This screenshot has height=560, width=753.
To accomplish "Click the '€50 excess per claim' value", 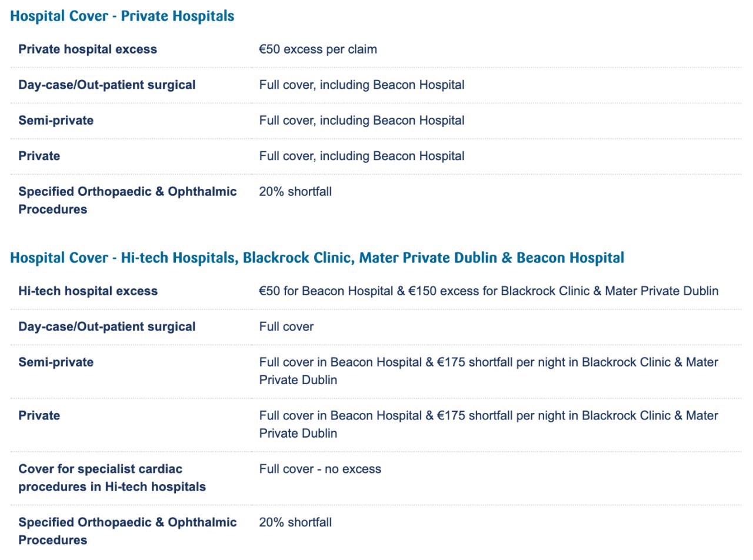I will (x=318, y=49).
